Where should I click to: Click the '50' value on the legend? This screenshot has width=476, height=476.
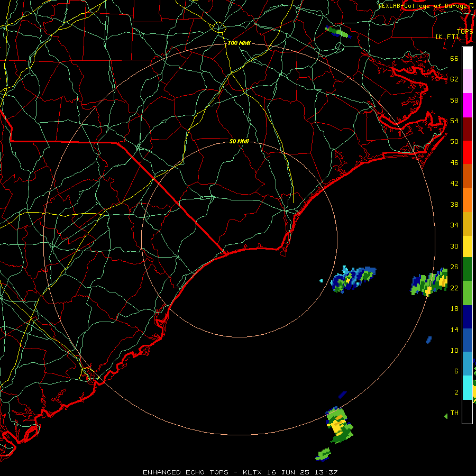pyautogui.click(x=454, y=142)
